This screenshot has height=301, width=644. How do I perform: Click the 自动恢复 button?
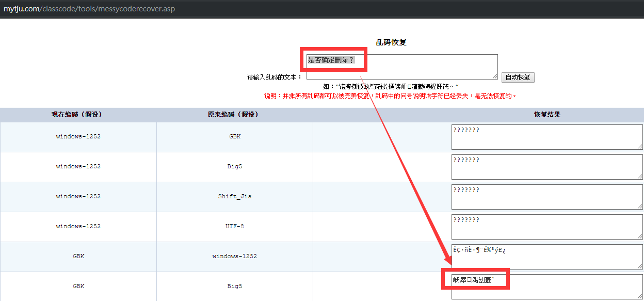coord(518,77)
